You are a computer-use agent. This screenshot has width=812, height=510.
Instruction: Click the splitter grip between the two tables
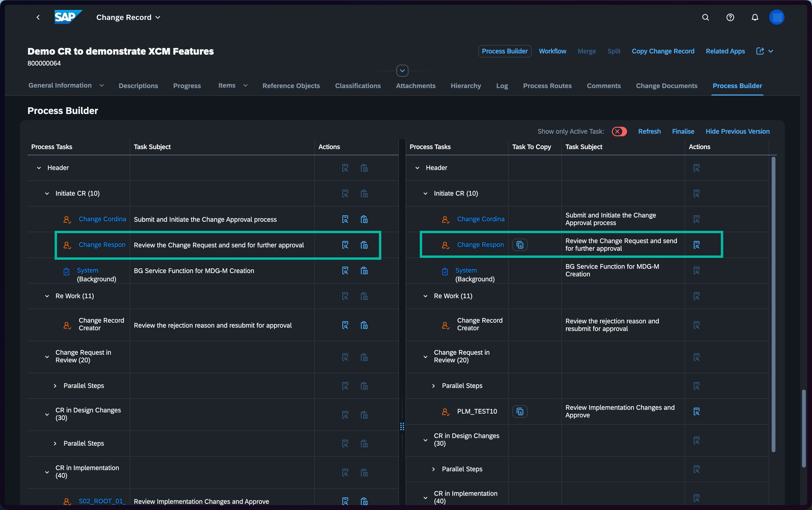click(x=402, y=427)
